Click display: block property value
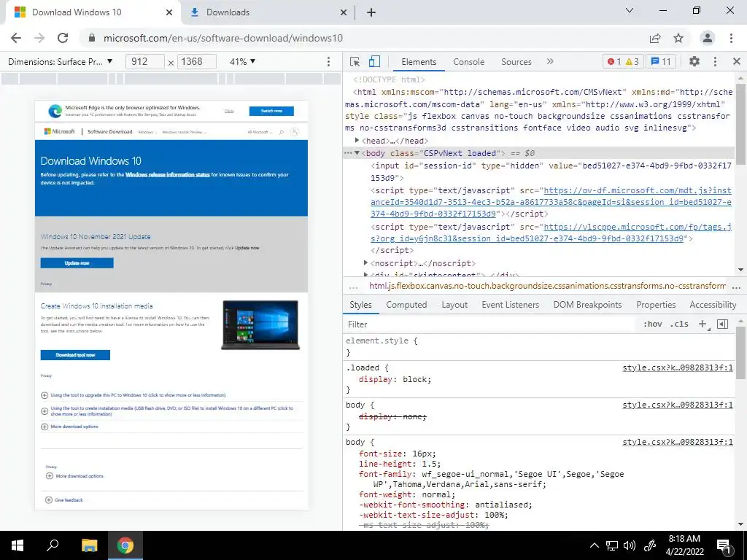747x560 pixels. pyautogui.click(x=414, y=379)
